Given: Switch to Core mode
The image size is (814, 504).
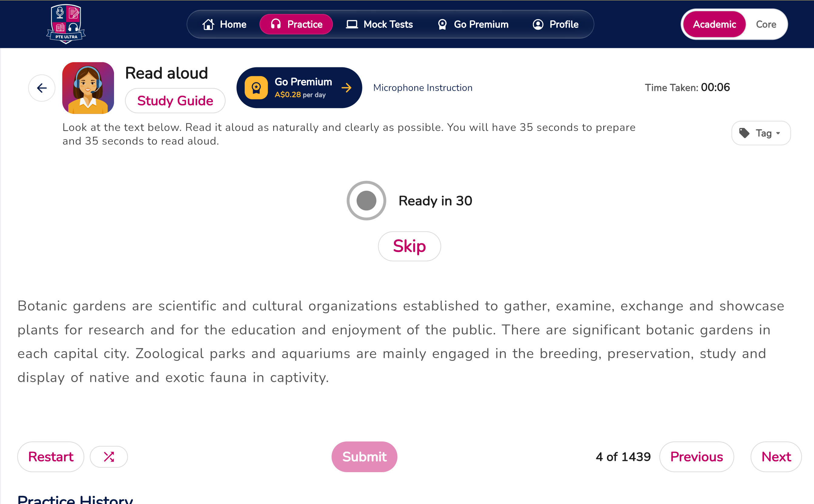Looking at the screenshot, I should click(766, 24).
